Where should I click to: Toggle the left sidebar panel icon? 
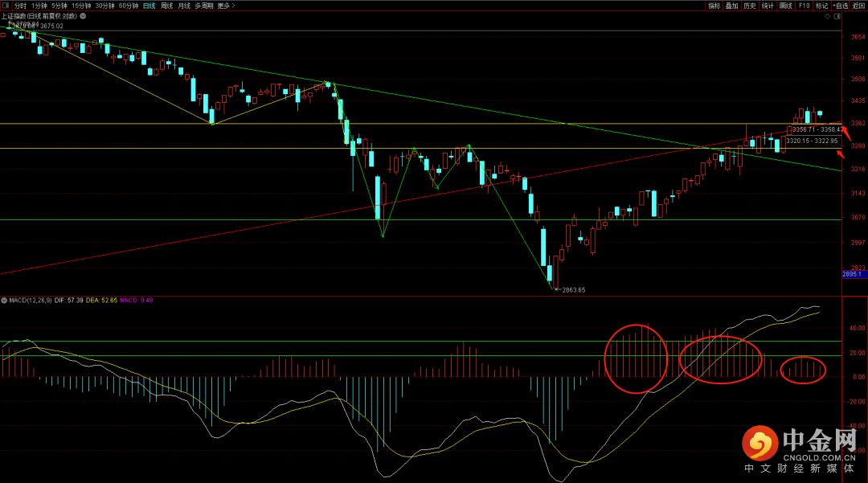(6, 6)
